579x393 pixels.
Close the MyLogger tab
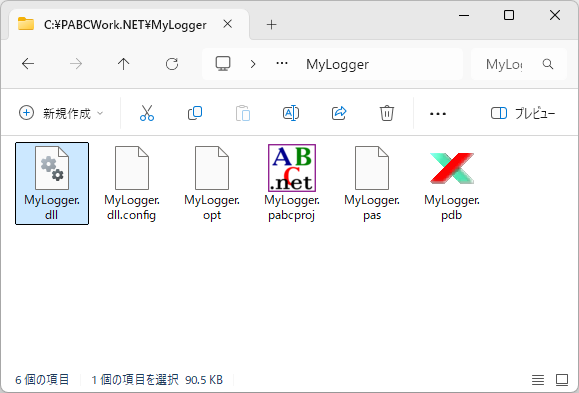(x=228, y=24)
